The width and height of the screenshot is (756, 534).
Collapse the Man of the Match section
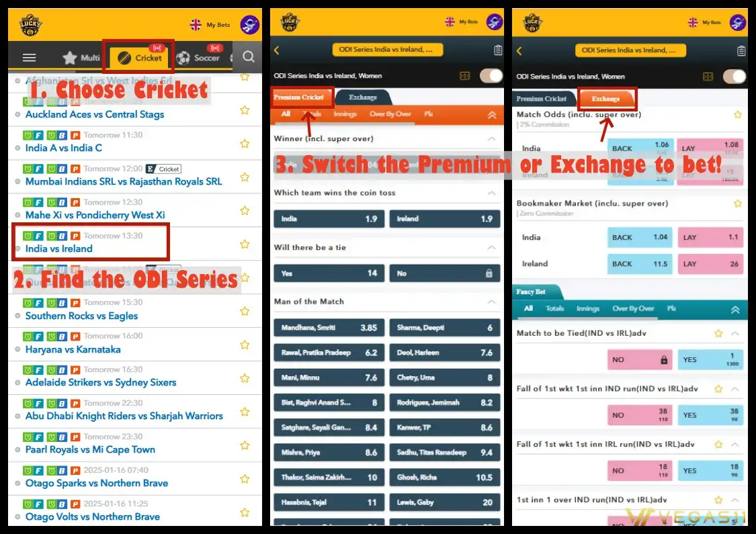[x=491, y=302]
